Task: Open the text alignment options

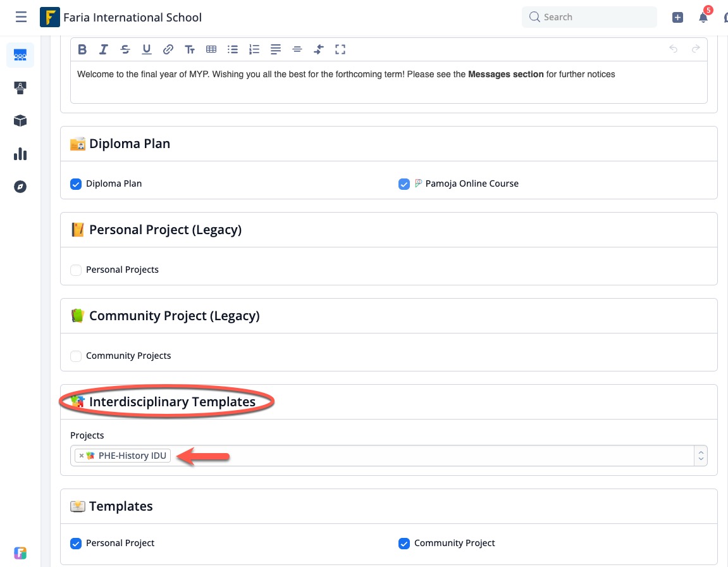Action: point(276,49)
